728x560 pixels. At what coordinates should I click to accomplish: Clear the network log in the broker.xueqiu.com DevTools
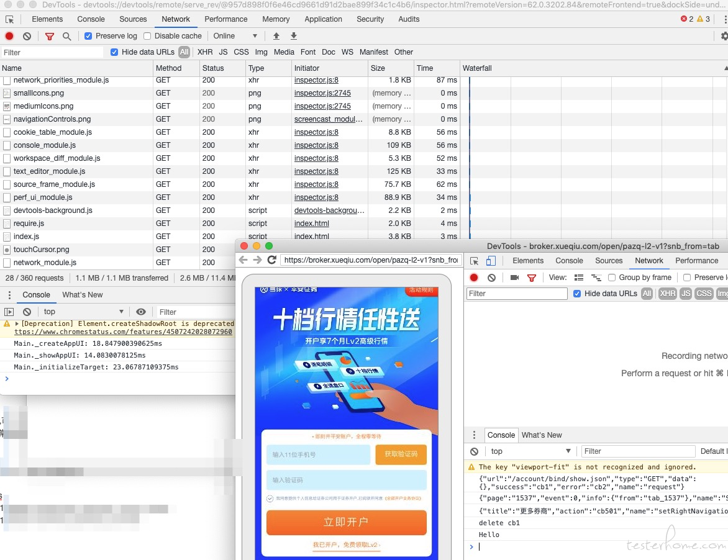[492, 278]
